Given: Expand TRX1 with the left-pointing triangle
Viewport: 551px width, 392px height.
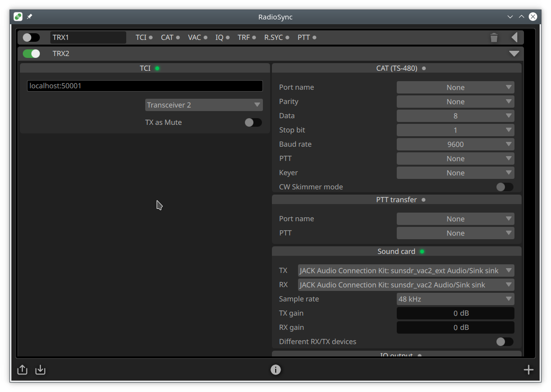Looking at the screenshot, I should tap(514, 37).
